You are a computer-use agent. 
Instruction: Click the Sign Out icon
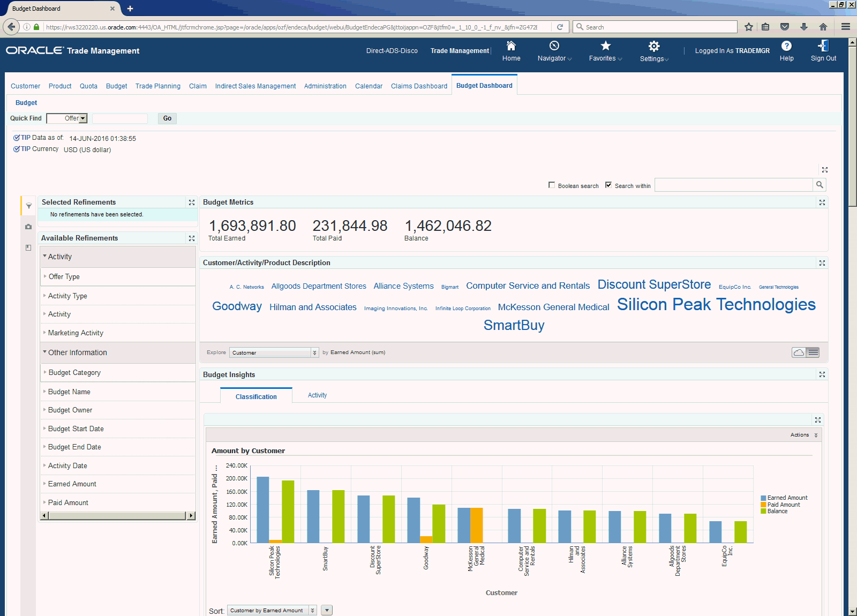(x=823, y=46)
